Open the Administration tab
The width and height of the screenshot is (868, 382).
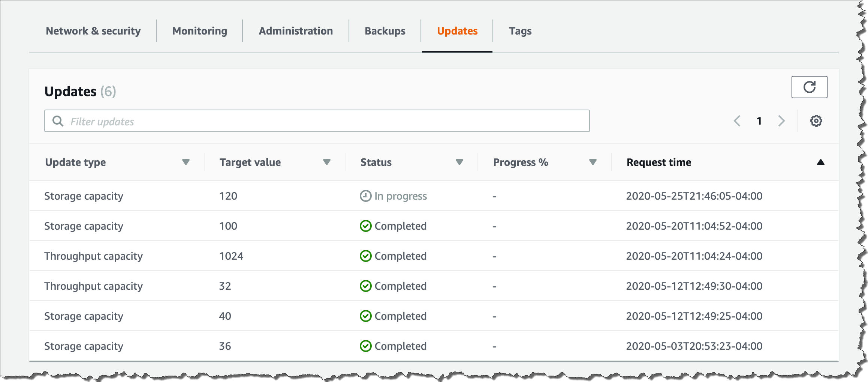click(296, 31)
